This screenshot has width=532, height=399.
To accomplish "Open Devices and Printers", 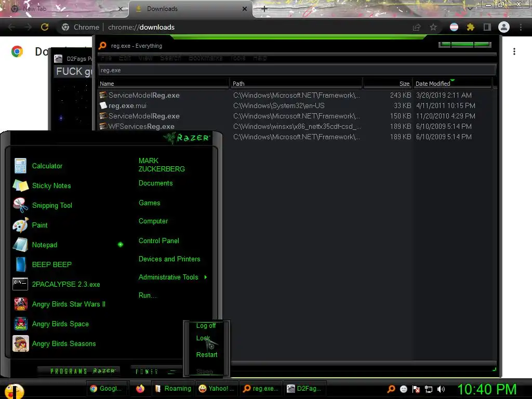I will [x=169, y=259].
